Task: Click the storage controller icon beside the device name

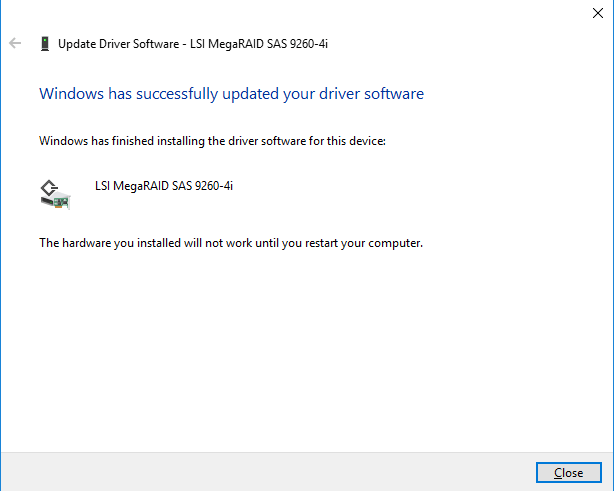Action: point(54,193)
